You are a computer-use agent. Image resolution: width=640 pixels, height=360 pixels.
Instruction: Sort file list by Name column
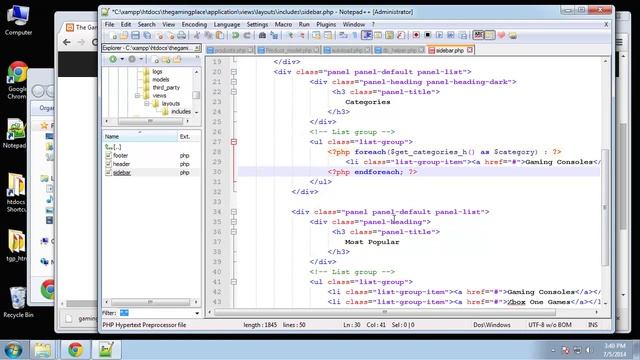point(140,136)
